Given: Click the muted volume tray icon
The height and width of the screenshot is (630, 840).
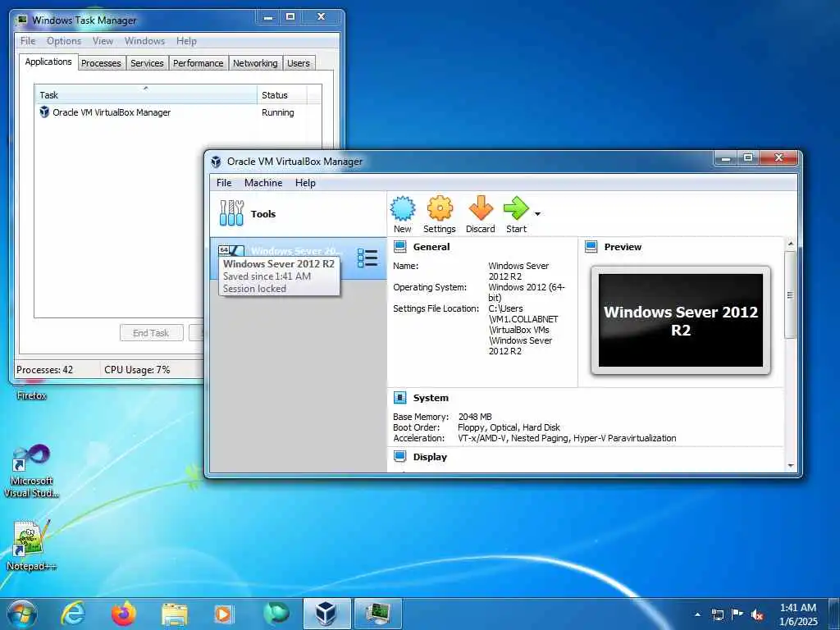Looking at the screenshot, I should [757, 615].
